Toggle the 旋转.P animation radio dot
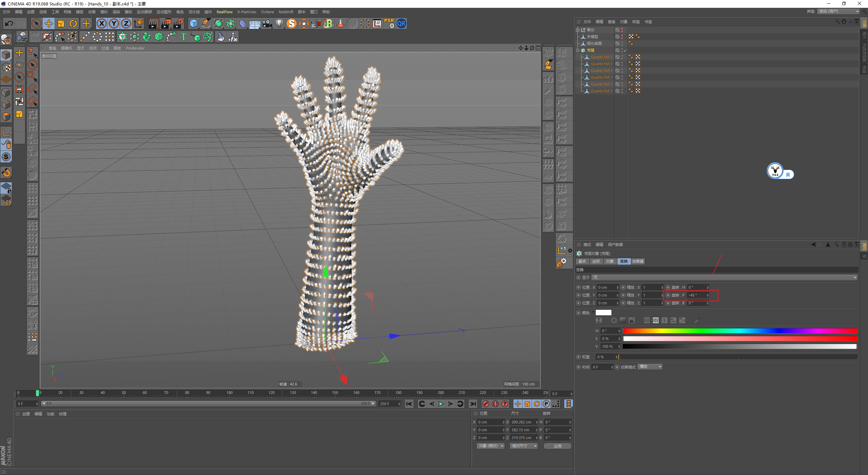This screenshot has height=475, width=868. 668,295
